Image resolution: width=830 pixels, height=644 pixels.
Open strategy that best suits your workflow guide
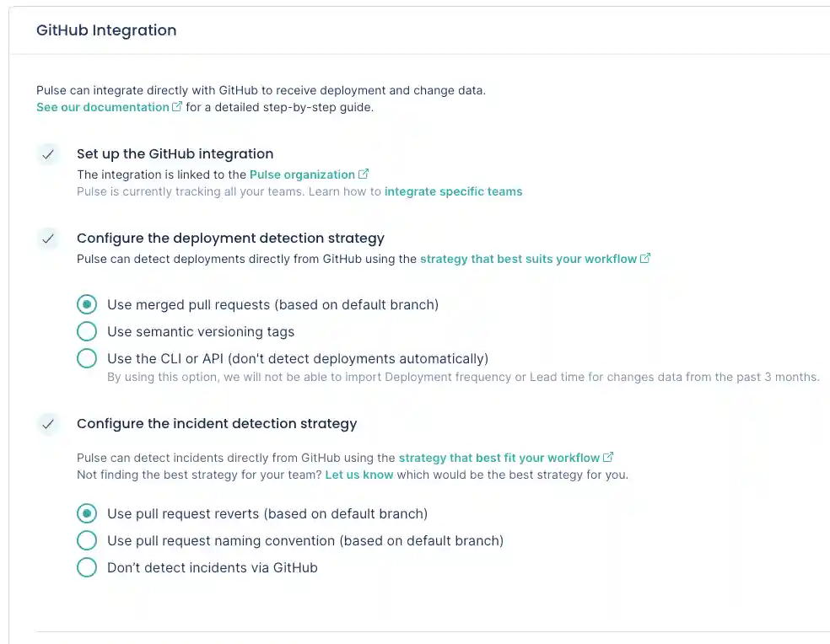click(529, 259)
